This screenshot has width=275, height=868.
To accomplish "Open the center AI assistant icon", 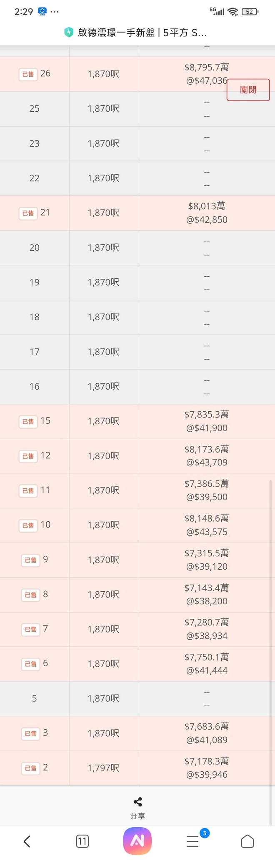I will pos(137,841).
